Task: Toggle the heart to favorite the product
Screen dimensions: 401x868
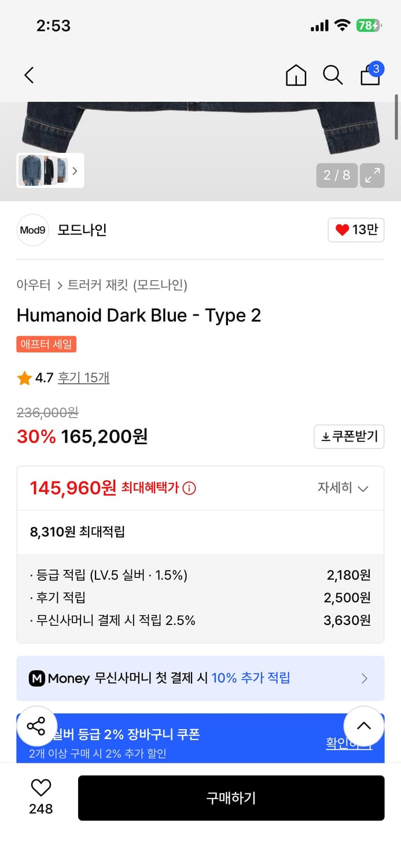Action: (x=39, y=788)
